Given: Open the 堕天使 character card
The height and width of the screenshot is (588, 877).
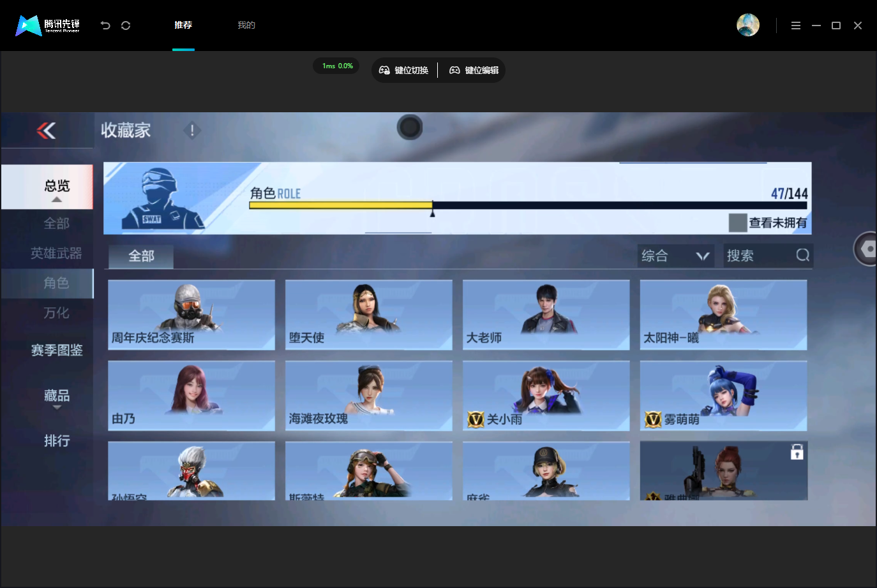Looking at the screenshot, I should (369, 315).
